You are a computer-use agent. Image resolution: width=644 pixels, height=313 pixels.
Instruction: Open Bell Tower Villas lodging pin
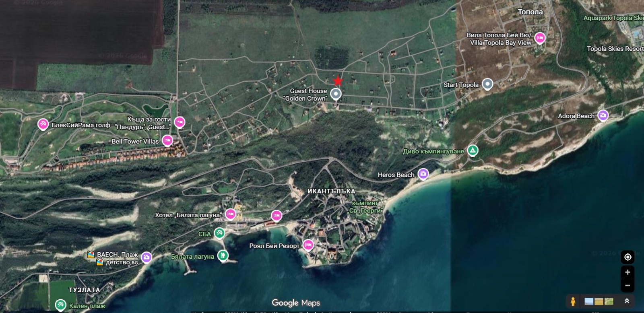coord(167,140)
